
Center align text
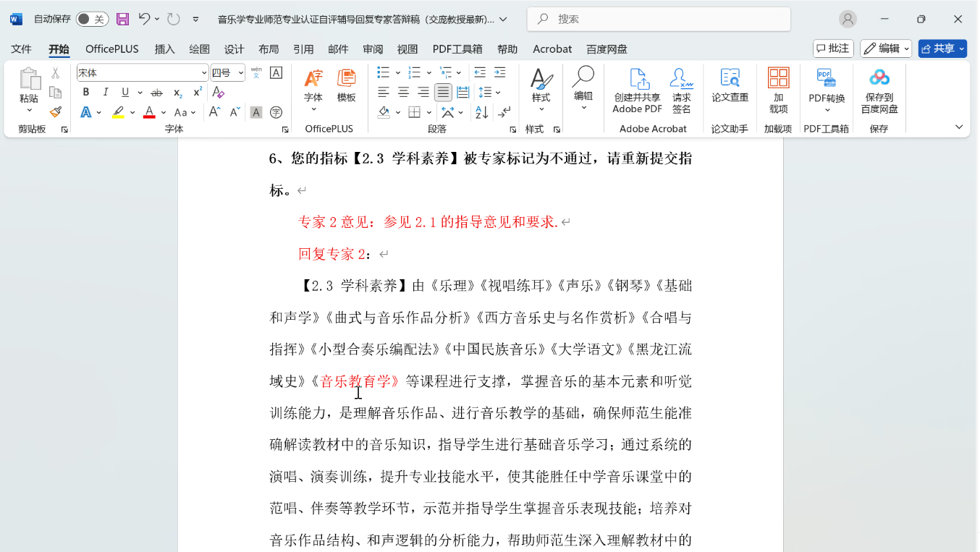pyautogui.click(x=404, y=93)
